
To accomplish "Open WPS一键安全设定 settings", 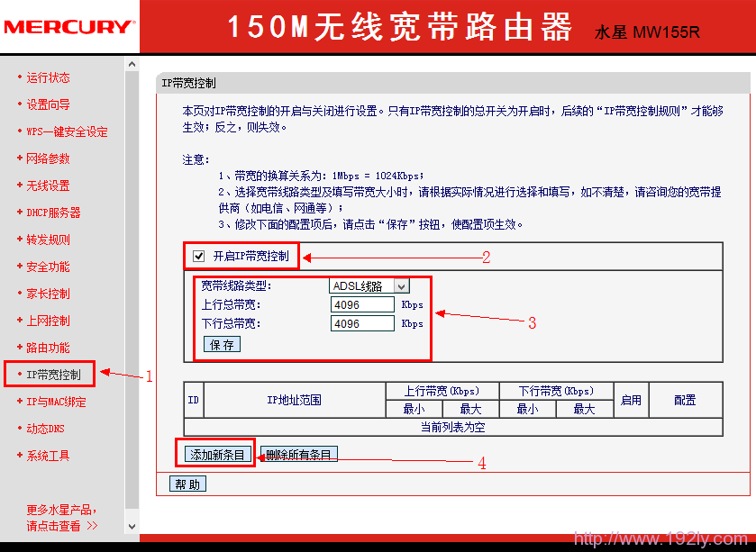I will [x=65, y=131].
